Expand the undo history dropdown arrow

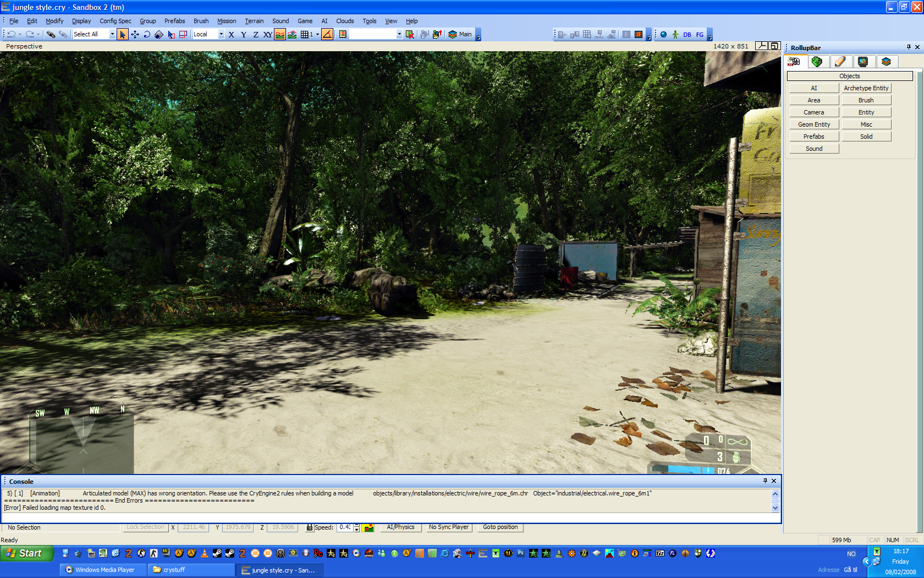(x=20, y=34)
